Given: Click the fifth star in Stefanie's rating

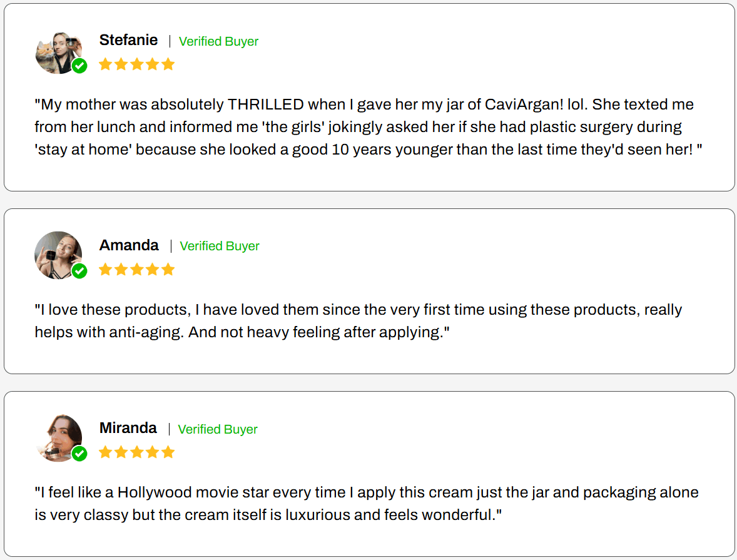Looking at the screenshot, I should (168, 64).
